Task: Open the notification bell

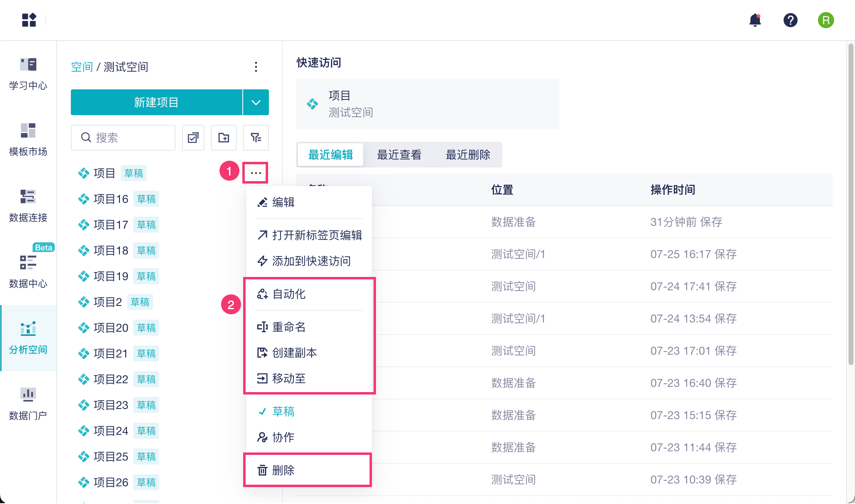Action: tap(755, 20)
